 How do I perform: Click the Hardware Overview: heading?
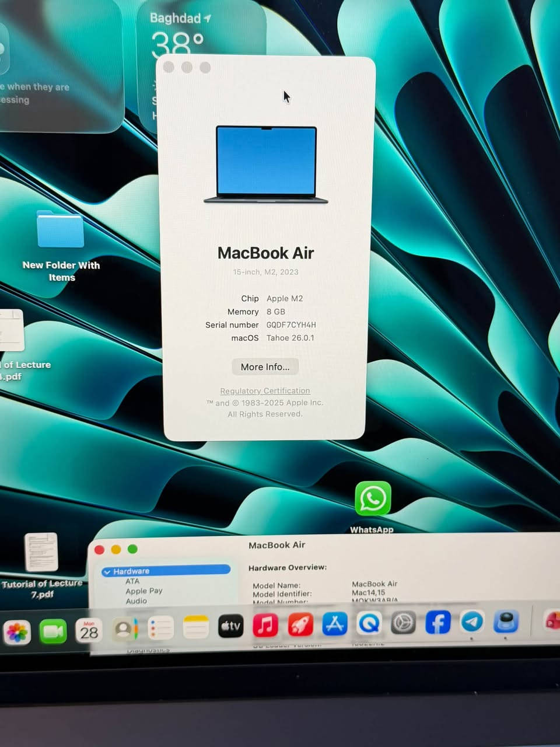click(x=288, y=567)
